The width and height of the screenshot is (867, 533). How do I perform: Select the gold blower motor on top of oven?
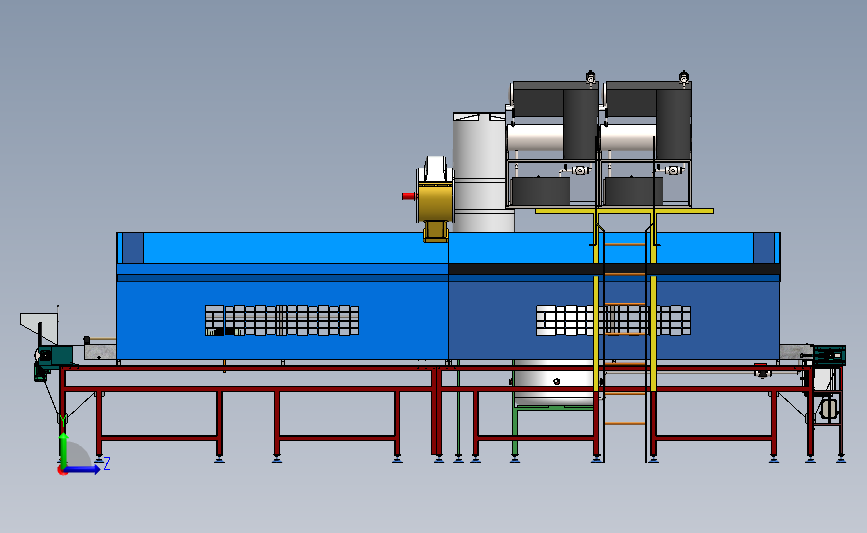[435, 200]
